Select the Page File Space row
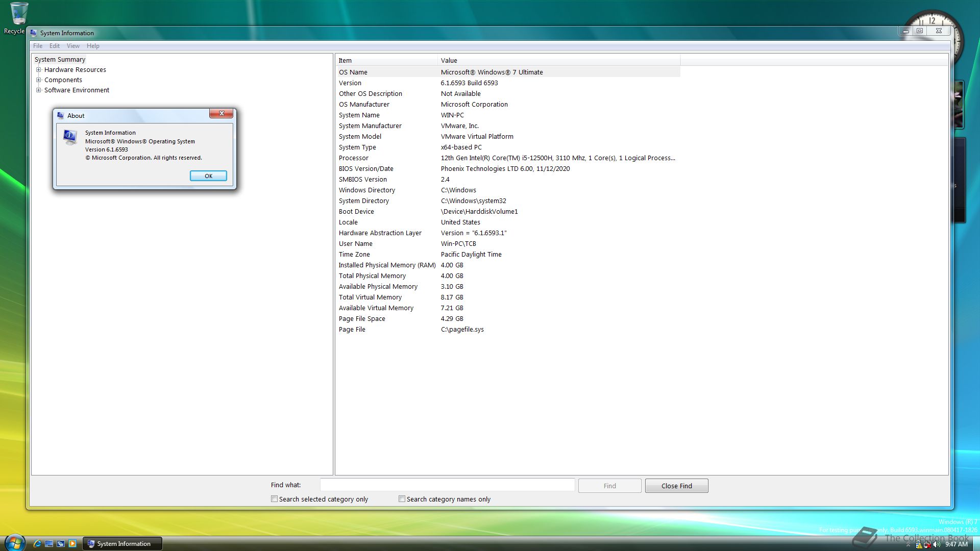This screenshot has height=551, width=980. coord(508,319)
